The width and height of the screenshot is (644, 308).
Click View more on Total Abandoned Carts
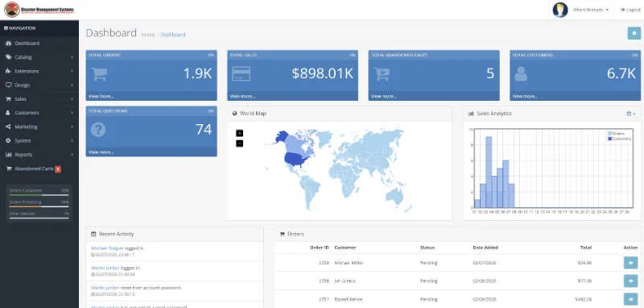coord(384,96)
